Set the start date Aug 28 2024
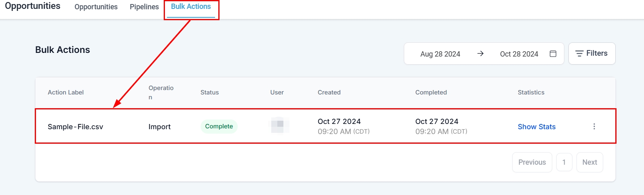644x195 pixels. (440, 54)
